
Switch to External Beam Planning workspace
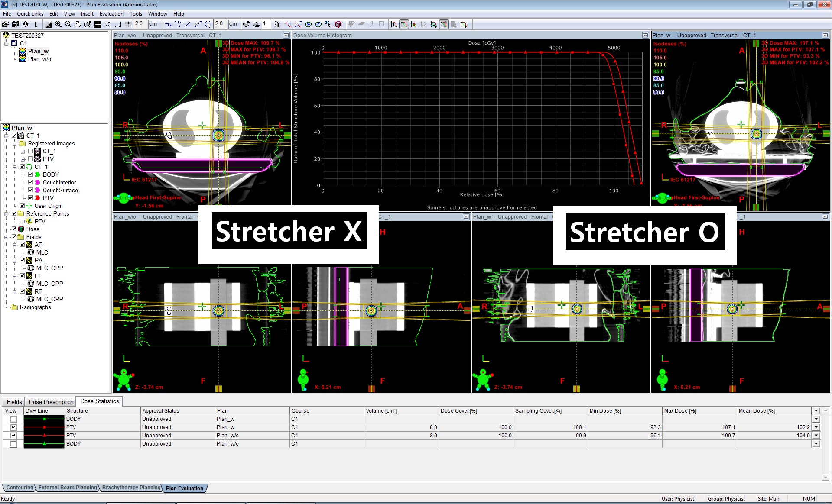click(68, 488)
